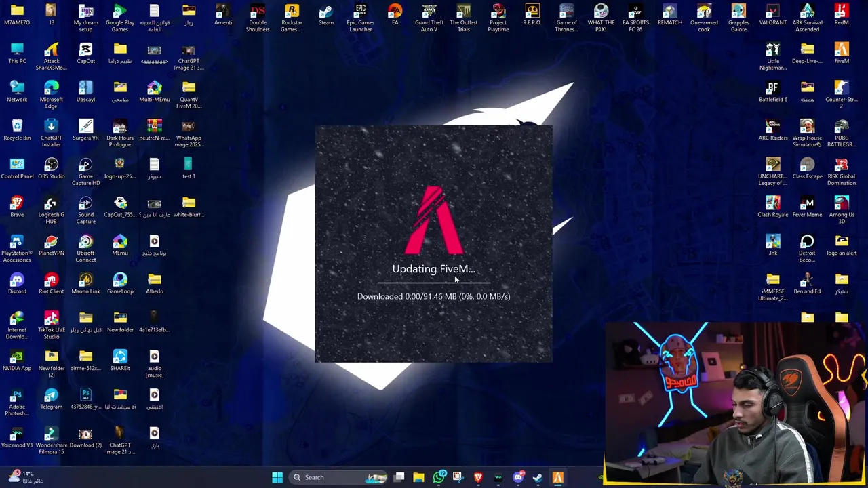Select the TikTok LIVE Studio icon

click(x=52, y=325)
